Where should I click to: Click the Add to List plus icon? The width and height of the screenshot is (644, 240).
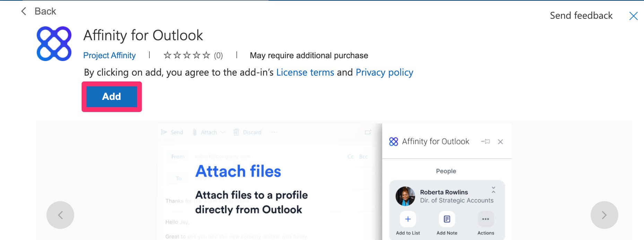(408, 219)
